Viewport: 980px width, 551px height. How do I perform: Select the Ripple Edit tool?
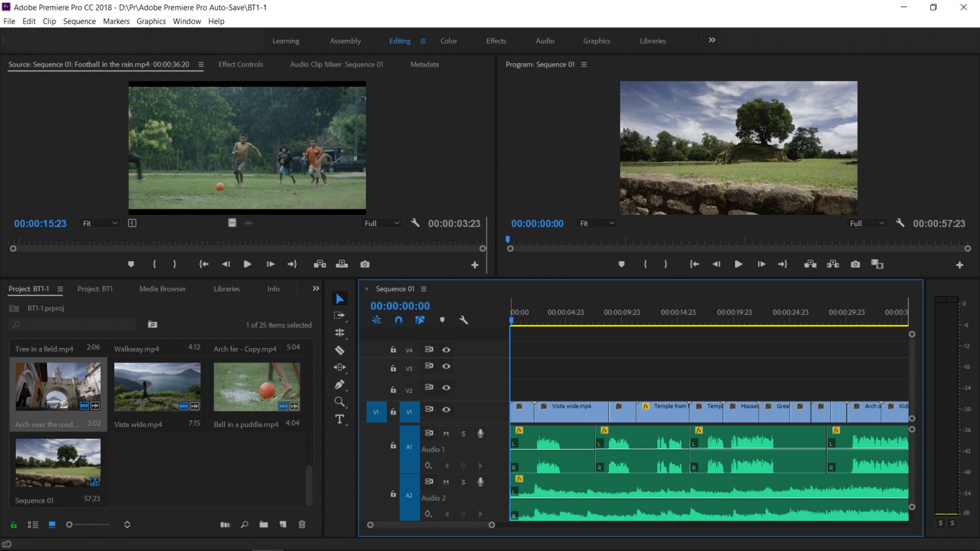pos(340,332)
